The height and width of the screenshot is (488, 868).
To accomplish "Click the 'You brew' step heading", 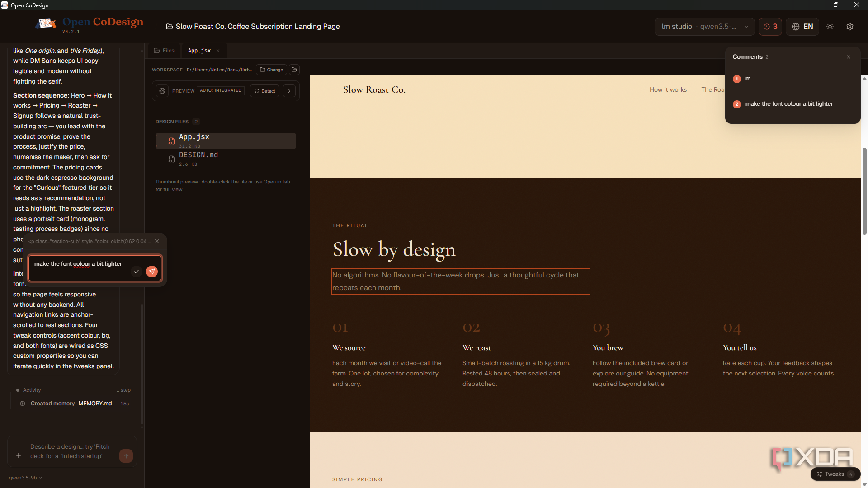I will point(608,347).
